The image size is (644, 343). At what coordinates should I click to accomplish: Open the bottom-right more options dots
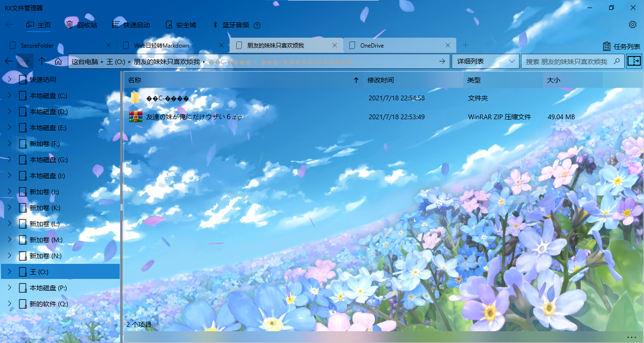click(632, 337)
